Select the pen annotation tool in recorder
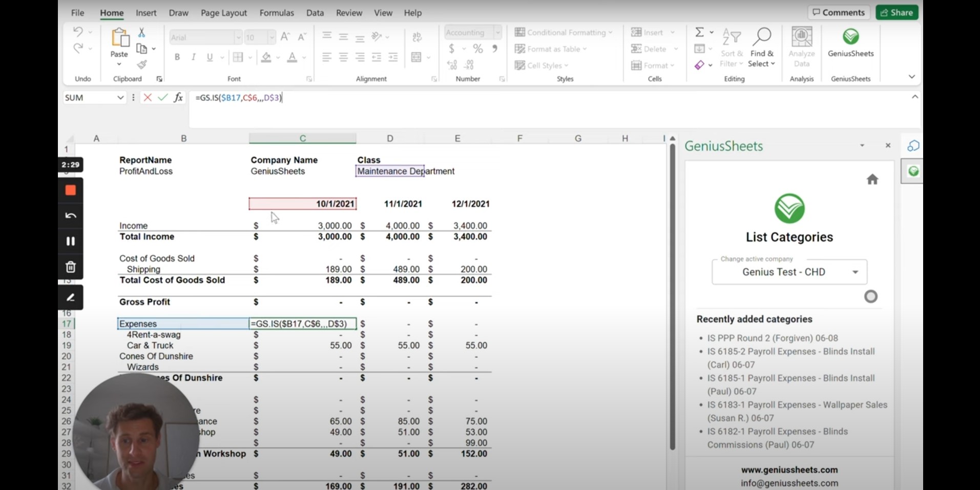 point(71,297)
